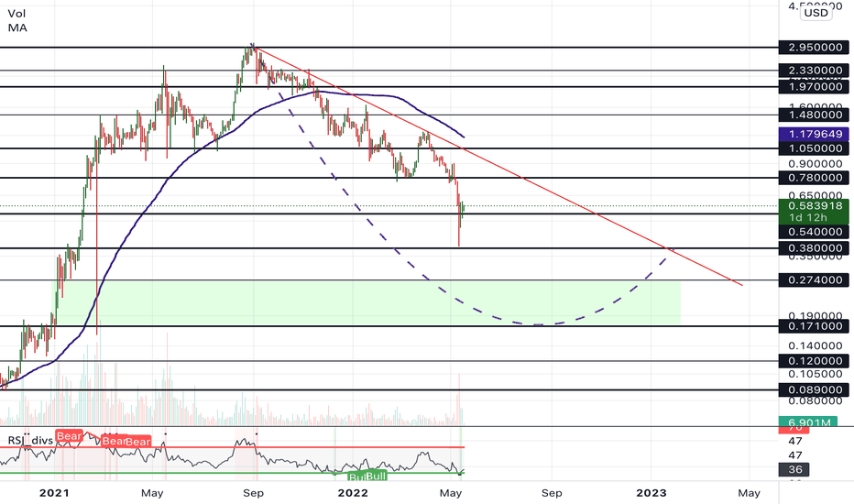Click the RSI value label 36
Screen dimensions: 854x504
pyautogui.click(x=795, y=470)
